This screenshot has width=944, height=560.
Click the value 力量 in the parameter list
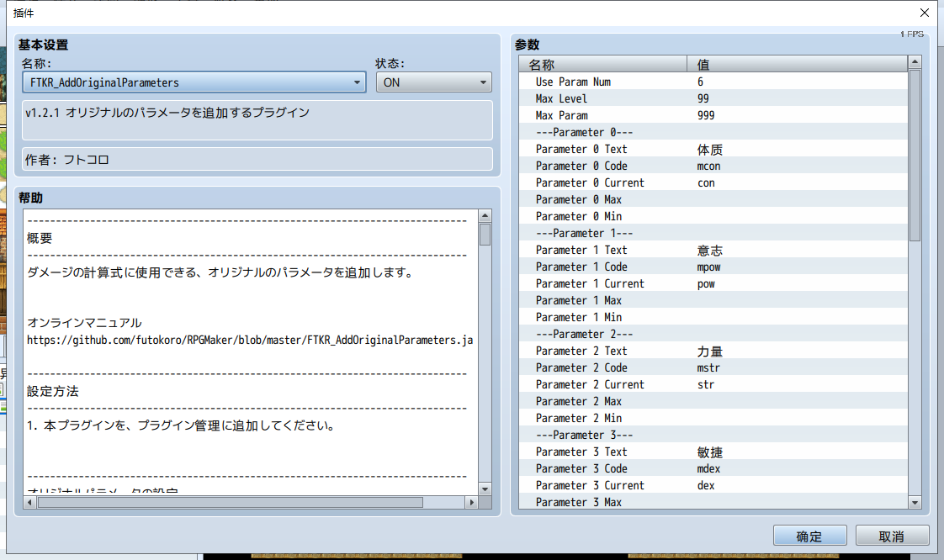click(710, 351)
